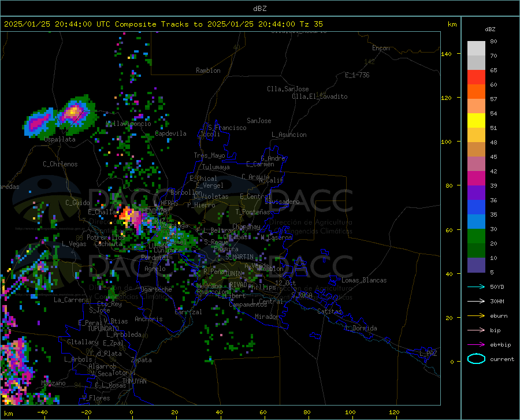Click the yellow eburn arrow icon
Viewport: 520px width, 420px height.
pyautogui.click(x=476, y=315)
